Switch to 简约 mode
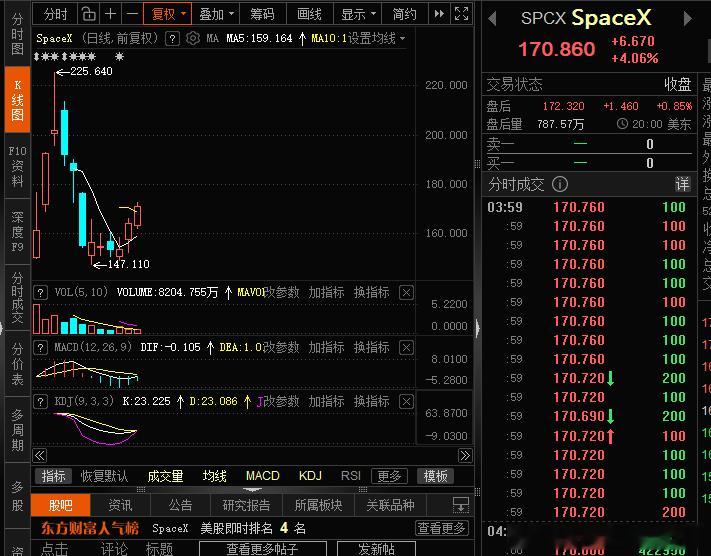The image size is (711, 556). point(404,14)
